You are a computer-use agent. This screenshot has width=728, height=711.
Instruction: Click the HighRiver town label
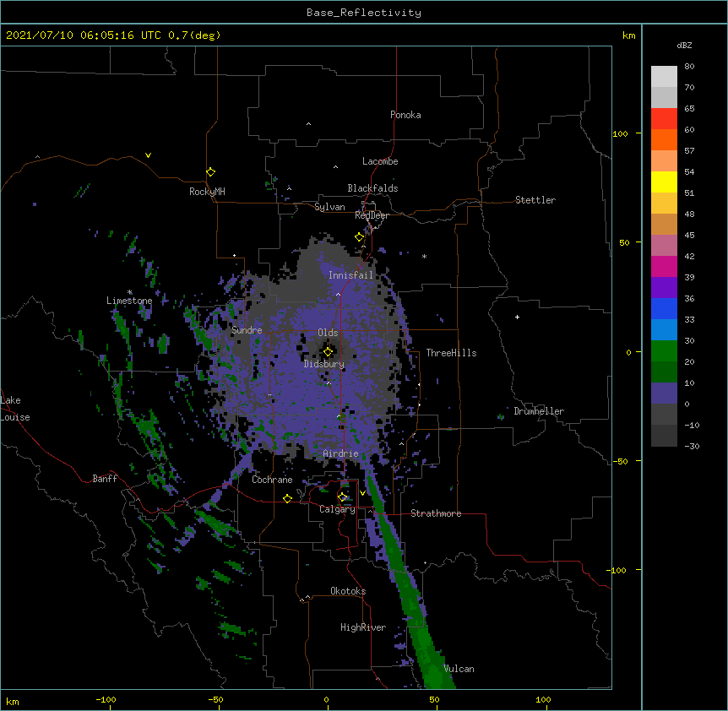pos(363,627)
